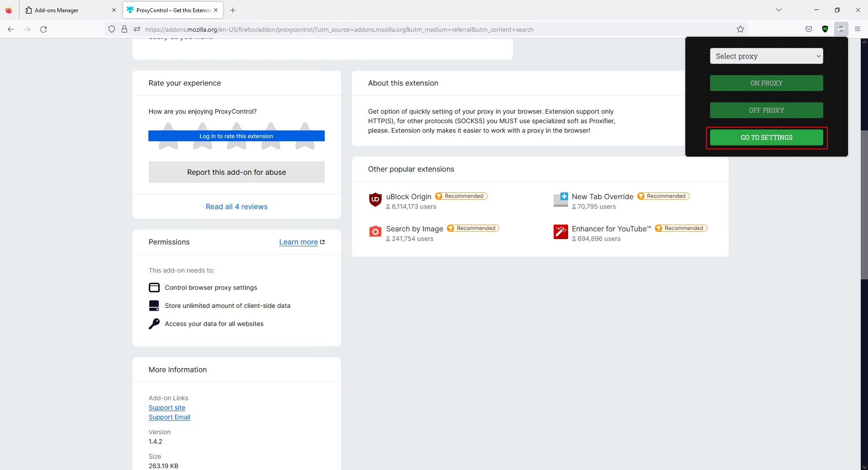Click the Enhancer for YouTube icon
868x470 pixels.
tap(561, 232)
